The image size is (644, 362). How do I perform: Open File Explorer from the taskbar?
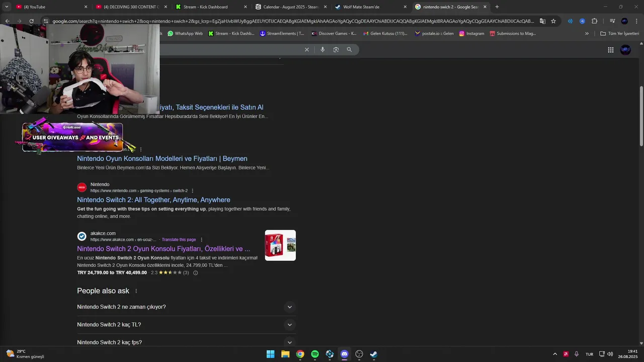(x=285, y=354)
